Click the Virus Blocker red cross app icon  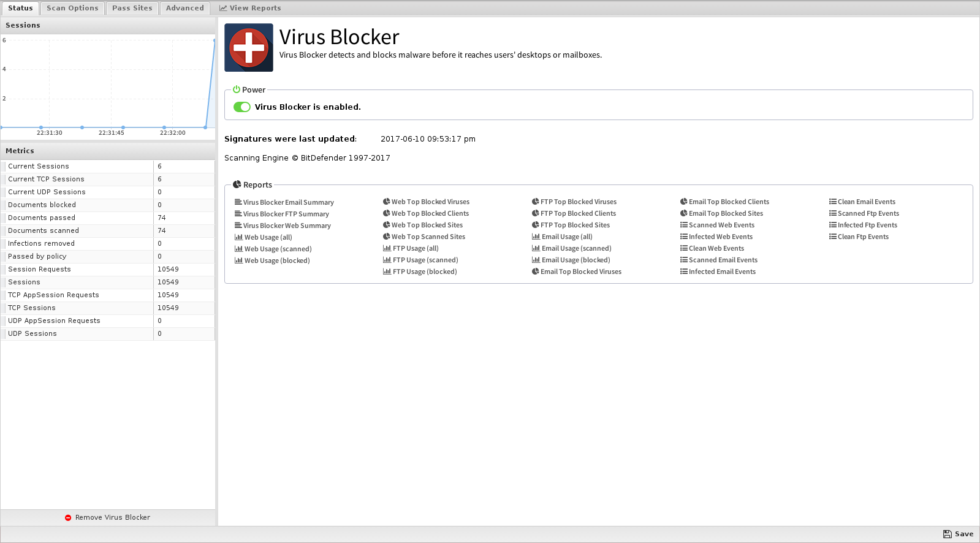249,48
